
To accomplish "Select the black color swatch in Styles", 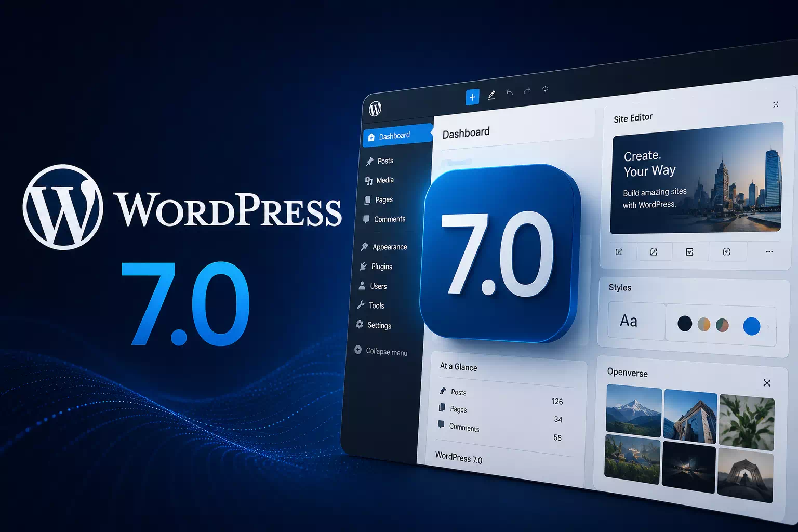I will (685, 324).
